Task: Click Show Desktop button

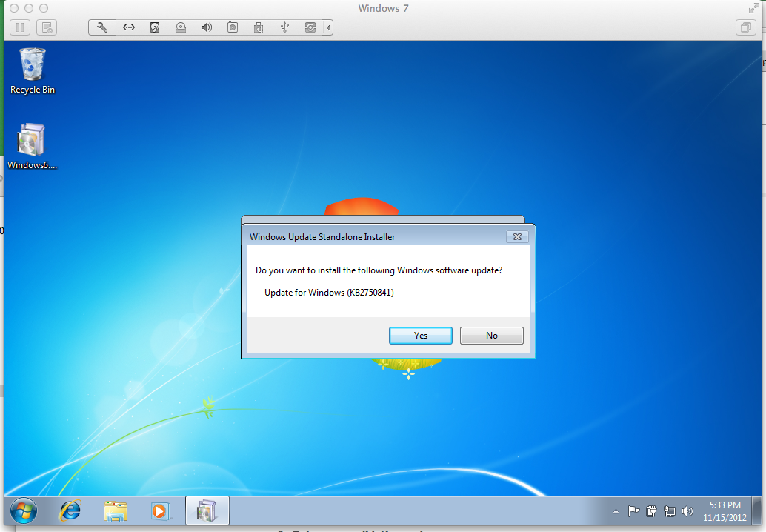Action: (756, 511)
